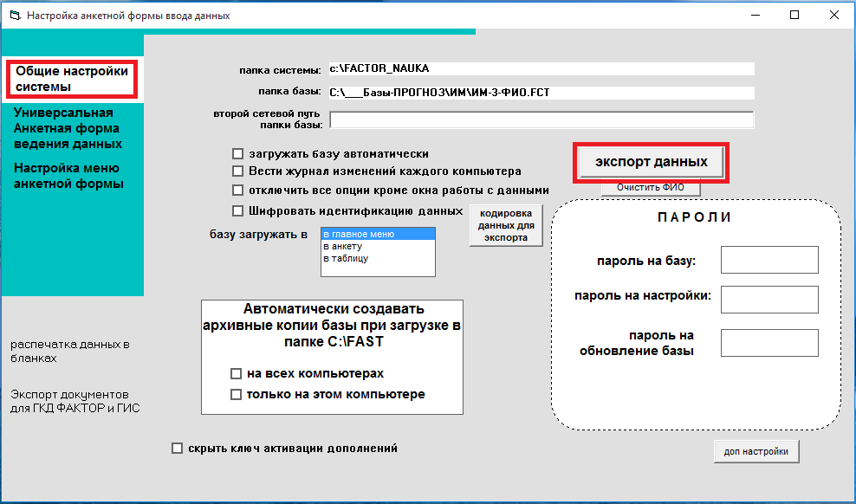Toggle Вести журнал изменений каждого компьютера
Viewport: 856px width, 504px height.
point(237,171)
